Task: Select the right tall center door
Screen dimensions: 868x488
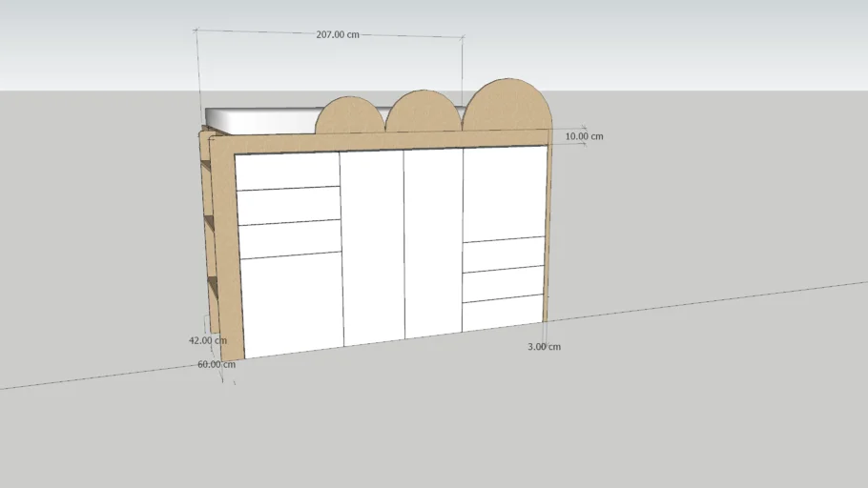Action: pos(433,242)
